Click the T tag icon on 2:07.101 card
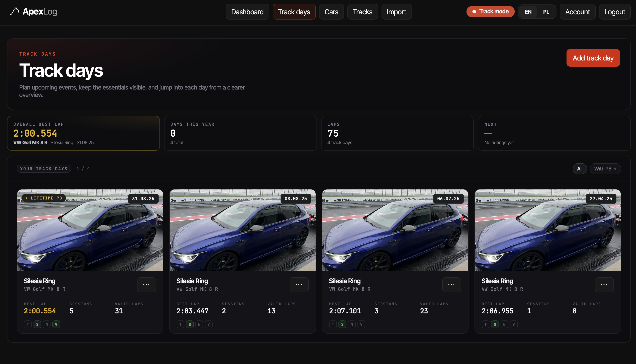Screen dimensions: 636x364 point(333,324)
